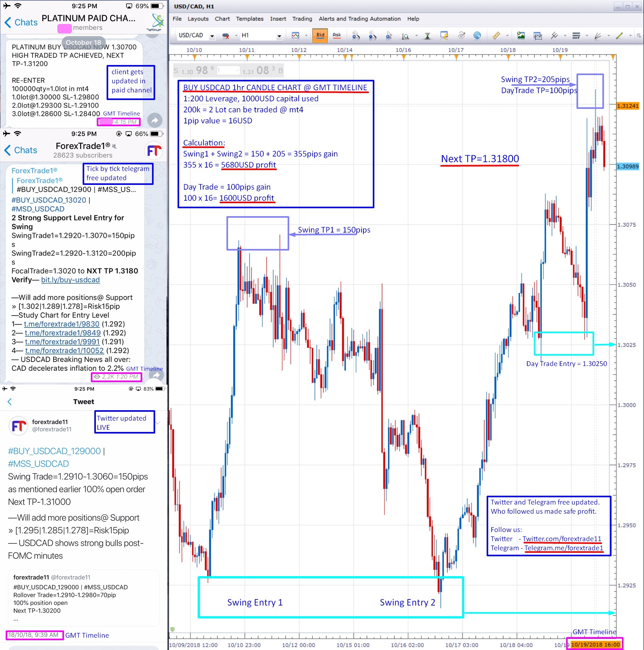Open the Help menu
Viewport: 644px width, 650px height.
pos(413,19)
